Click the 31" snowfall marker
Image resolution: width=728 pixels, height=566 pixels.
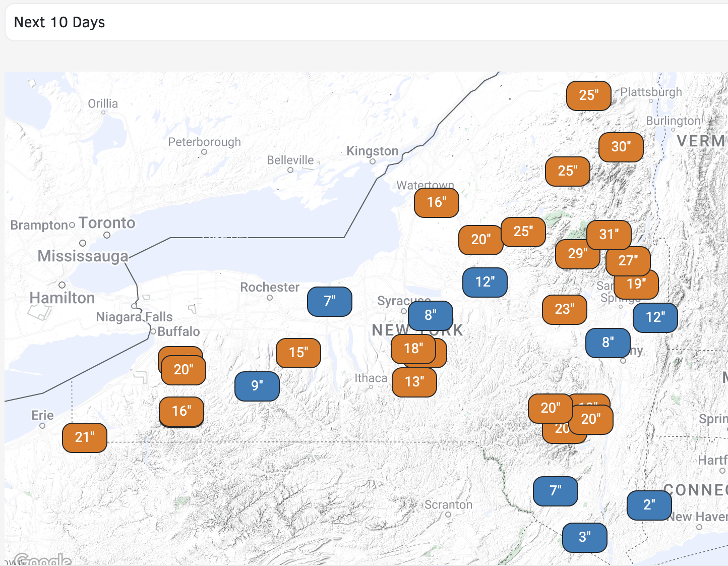tap(609, 235)
